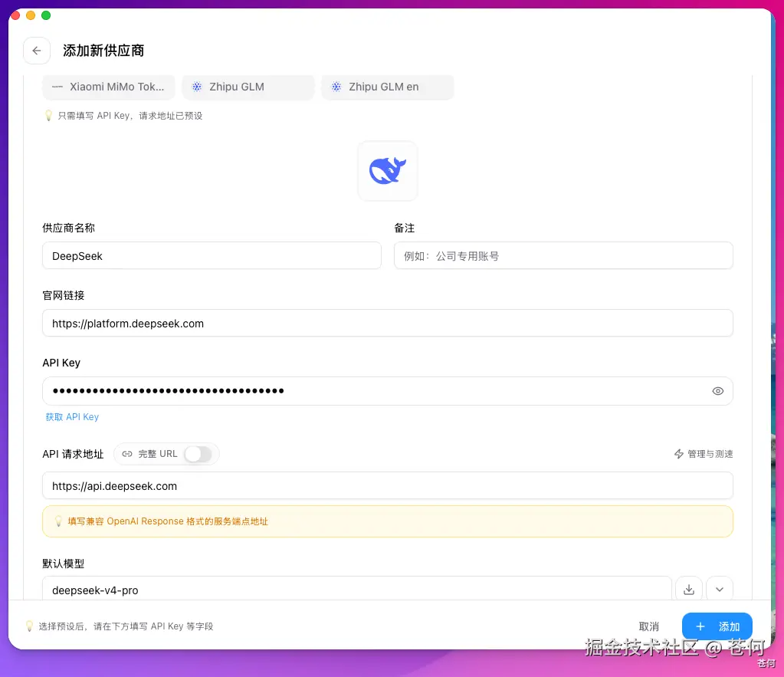The height and width of the screenshot is (677, 784).
Task: Confirm with the blue 添加 button
Action: 717,626
